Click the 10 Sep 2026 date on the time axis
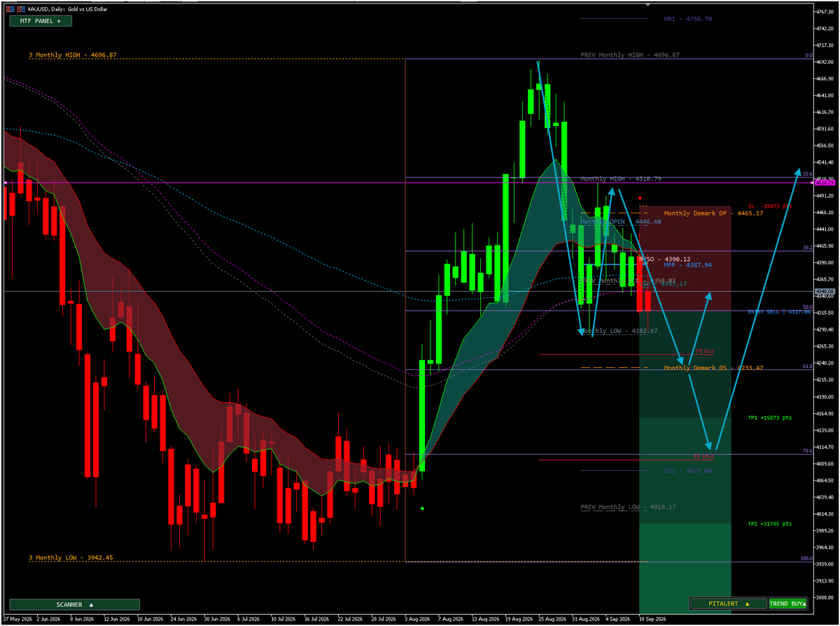Image resolution: width=840 pixels, height=626 pixels. (x=652, y=619)
